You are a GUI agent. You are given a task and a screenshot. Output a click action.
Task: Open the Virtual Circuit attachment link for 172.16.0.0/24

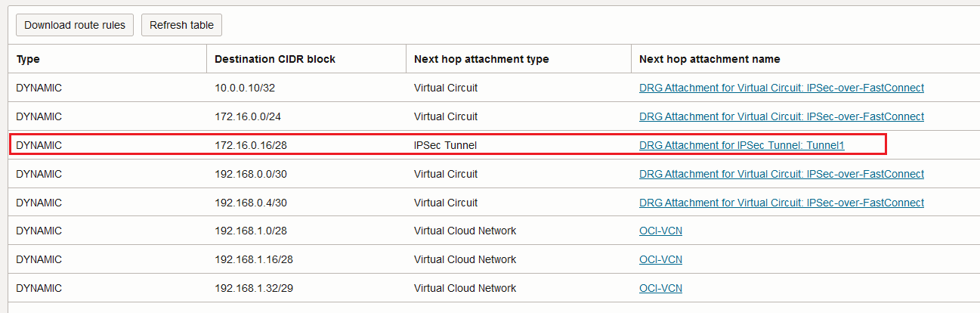[x=781, y=116]
